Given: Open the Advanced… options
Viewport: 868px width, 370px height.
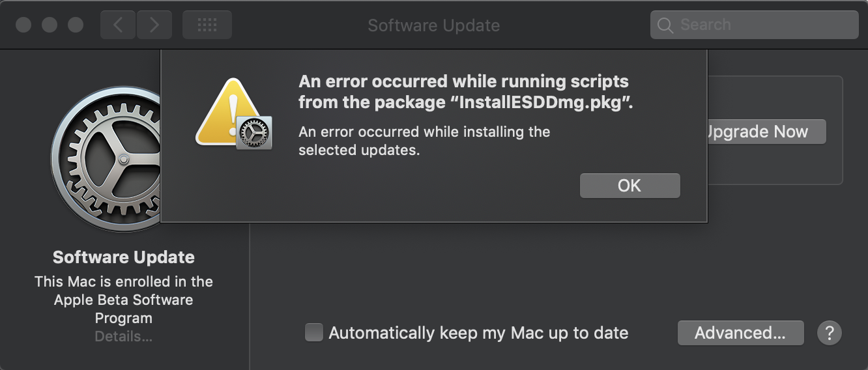Looking at the screenshot, I should coord(740,333).
